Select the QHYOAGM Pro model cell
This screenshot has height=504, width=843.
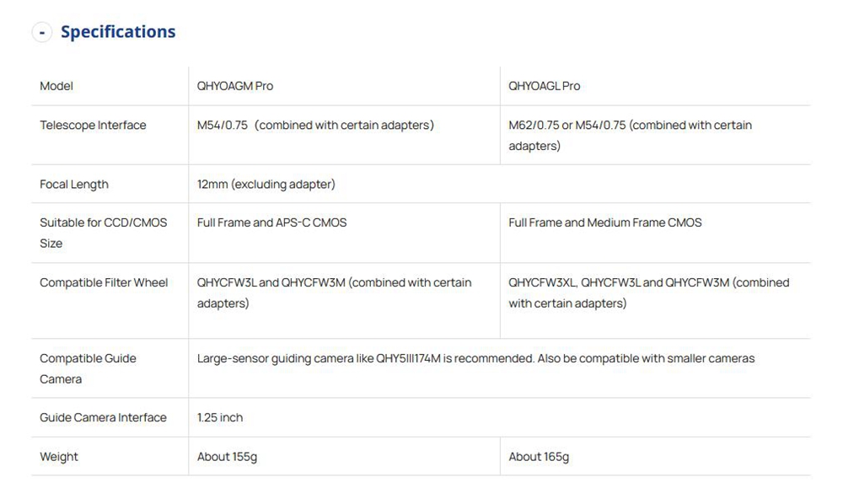click(235, 86)
